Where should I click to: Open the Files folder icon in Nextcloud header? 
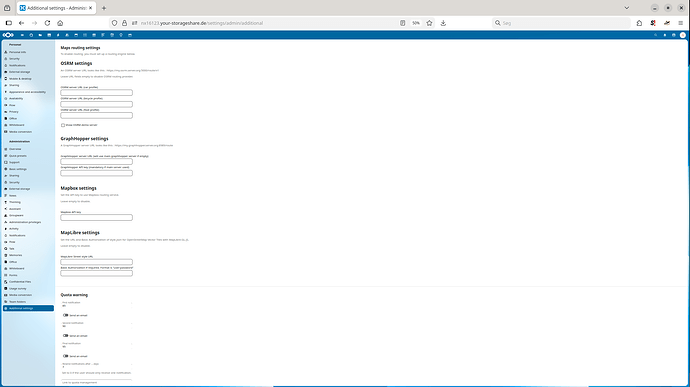(40, 35)
